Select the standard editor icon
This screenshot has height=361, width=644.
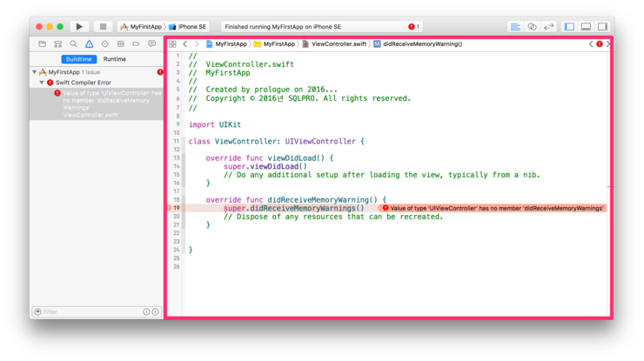click(x=515, y=27)
